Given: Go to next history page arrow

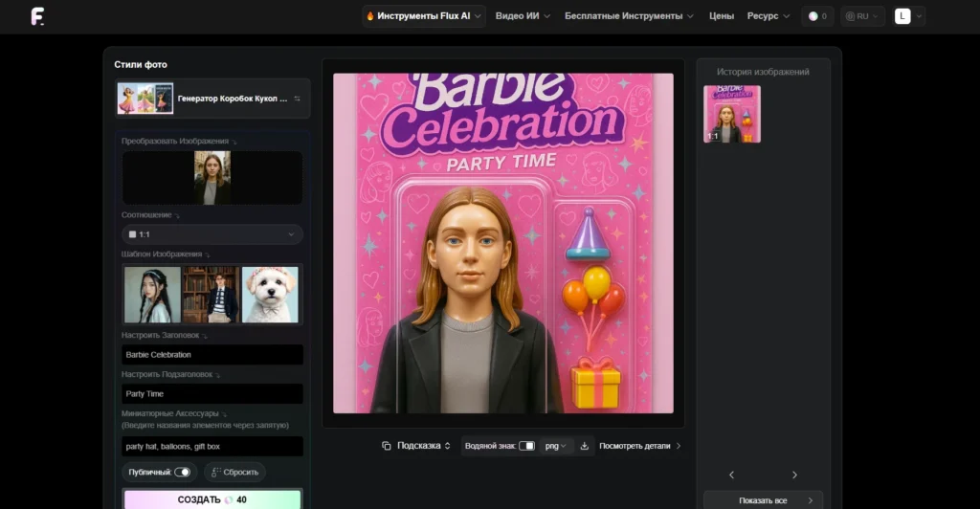Looking at the screenshot, I should click(794, 475).
